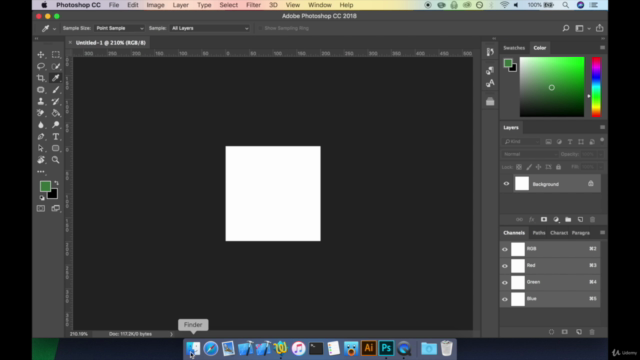Open the layer filter Kind dropdown
Viewport: 640px width, 360px height.
pos(521,142)
